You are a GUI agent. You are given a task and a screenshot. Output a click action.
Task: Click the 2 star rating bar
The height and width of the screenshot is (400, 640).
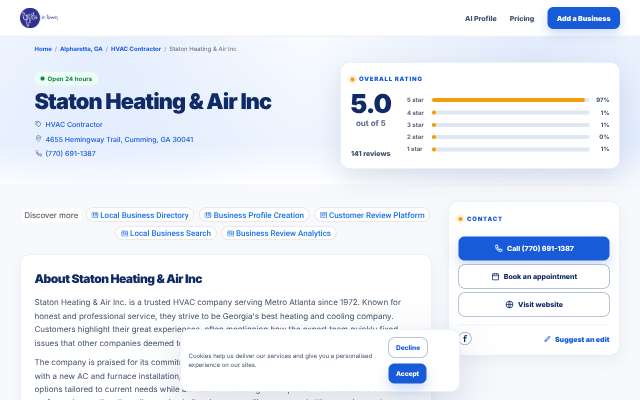[510, 137]
